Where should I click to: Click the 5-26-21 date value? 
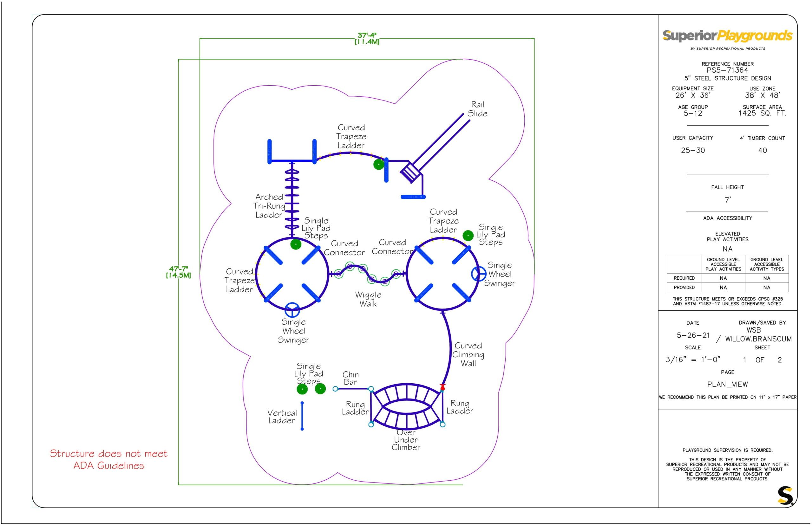693,335
